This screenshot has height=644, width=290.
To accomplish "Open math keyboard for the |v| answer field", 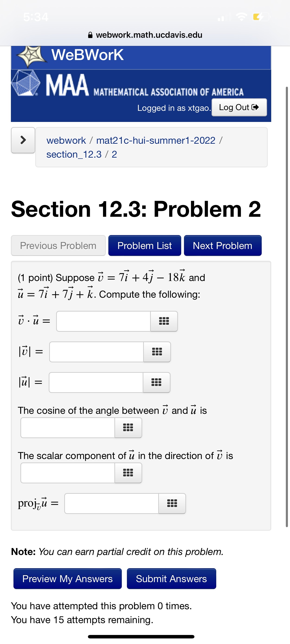I will [x=157, y=352].
